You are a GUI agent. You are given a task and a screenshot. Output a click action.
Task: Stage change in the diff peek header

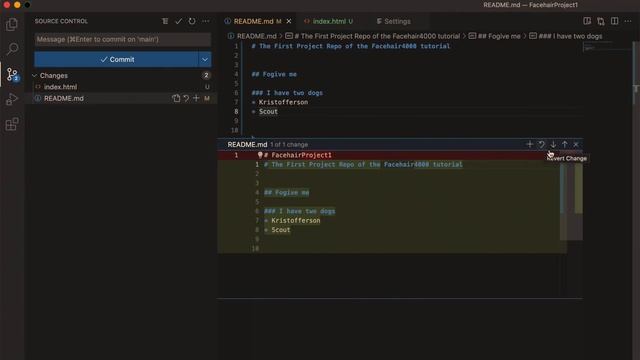(x=530, y=144)
